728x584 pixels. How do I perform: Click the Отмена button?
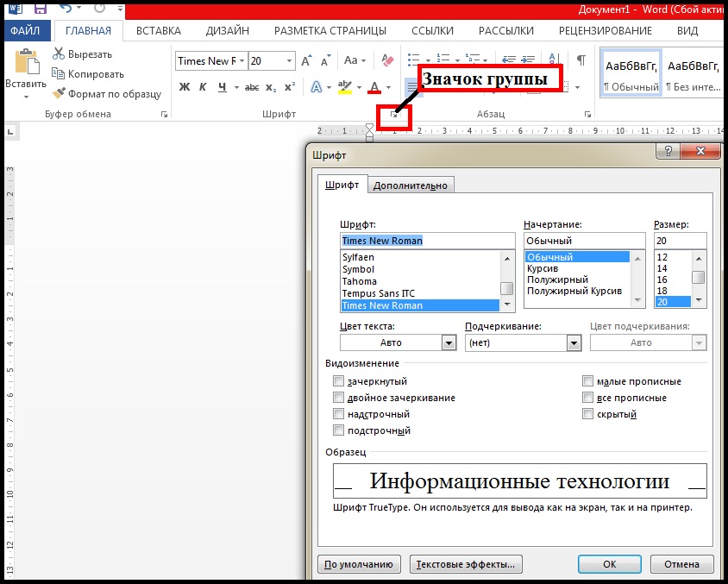(x=681, y=564)
